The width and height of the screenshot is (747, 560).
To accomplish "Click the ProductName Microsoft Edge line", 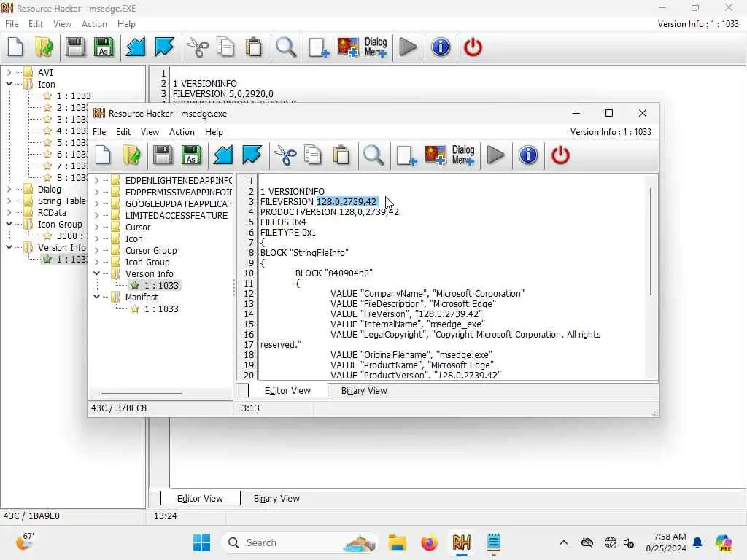I will pos(412,365).
